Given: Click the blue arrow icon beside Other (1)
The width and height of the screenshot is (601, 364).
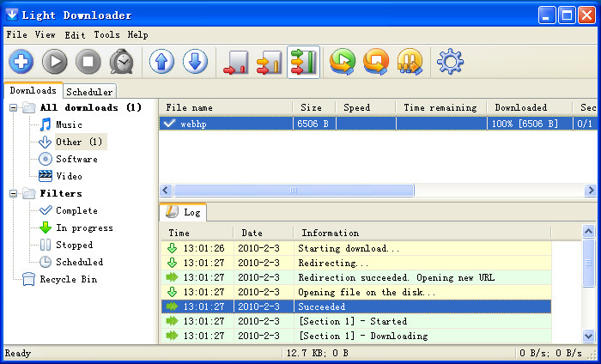Looking at the screenshot, I should [x=45, y=142].
